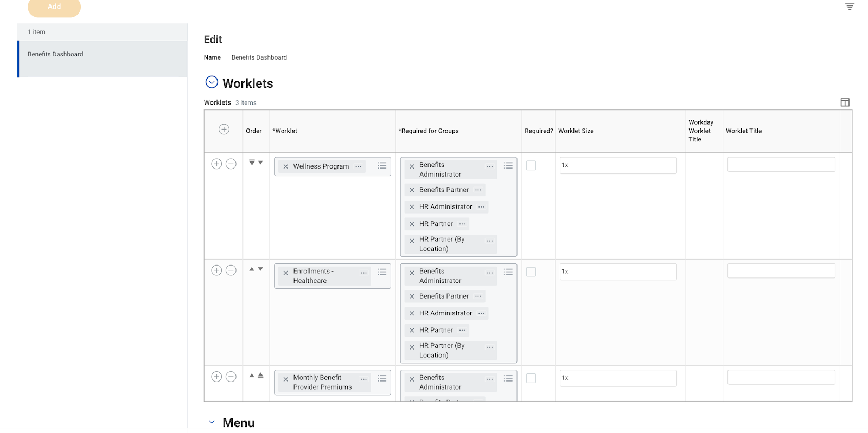The image size is (868, 433).
Task: Collapse the Worklets section chevron
Action: point(211,82)
